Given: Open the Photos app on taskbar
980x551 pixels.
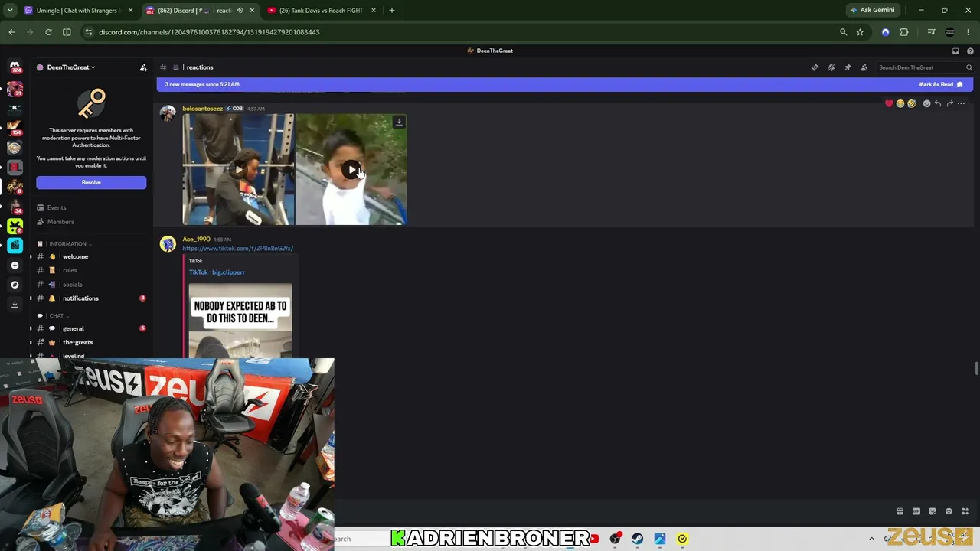Looking at the screenshot, I should point(660,539).
